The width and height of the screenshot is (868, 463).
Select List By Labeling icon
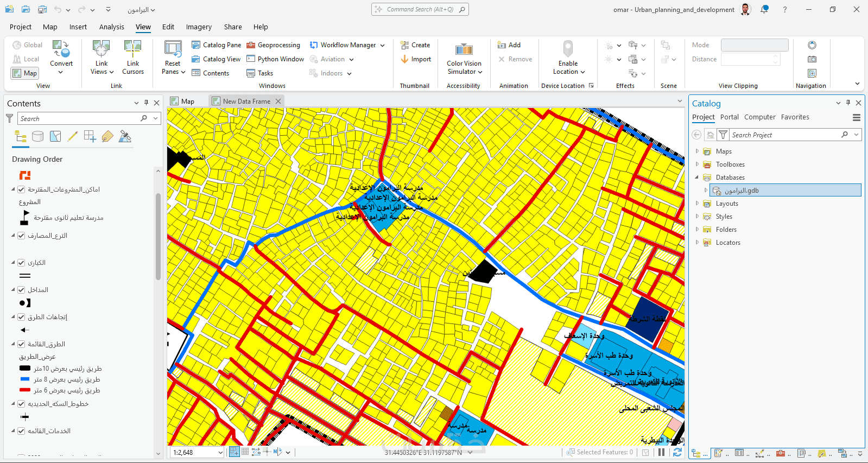point(107,136)
